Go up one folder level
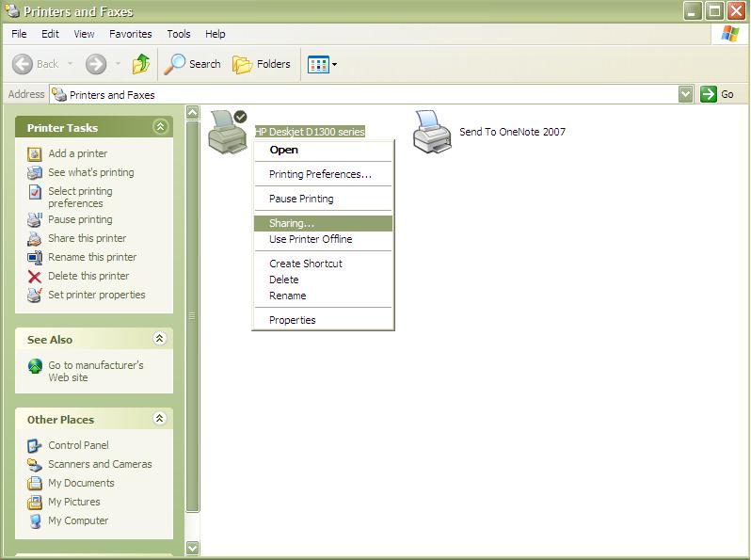The image size is (751, 560). 141,64
